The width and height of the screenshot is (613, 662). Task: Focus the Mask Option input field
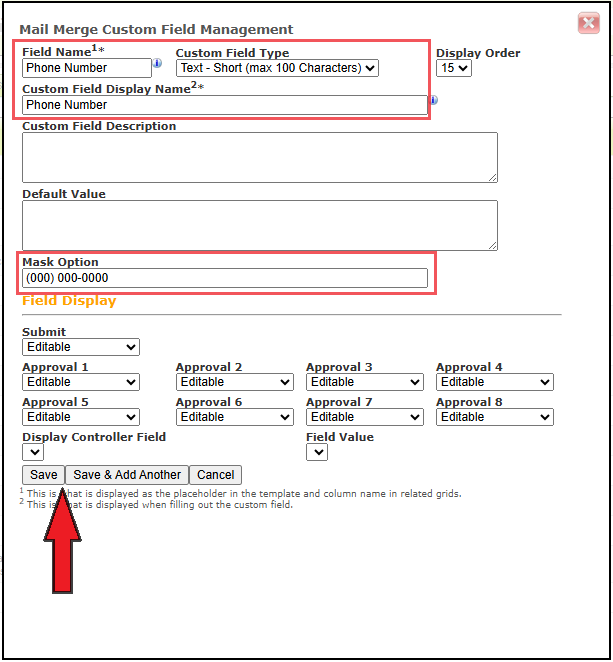click(x=225, y=278)
